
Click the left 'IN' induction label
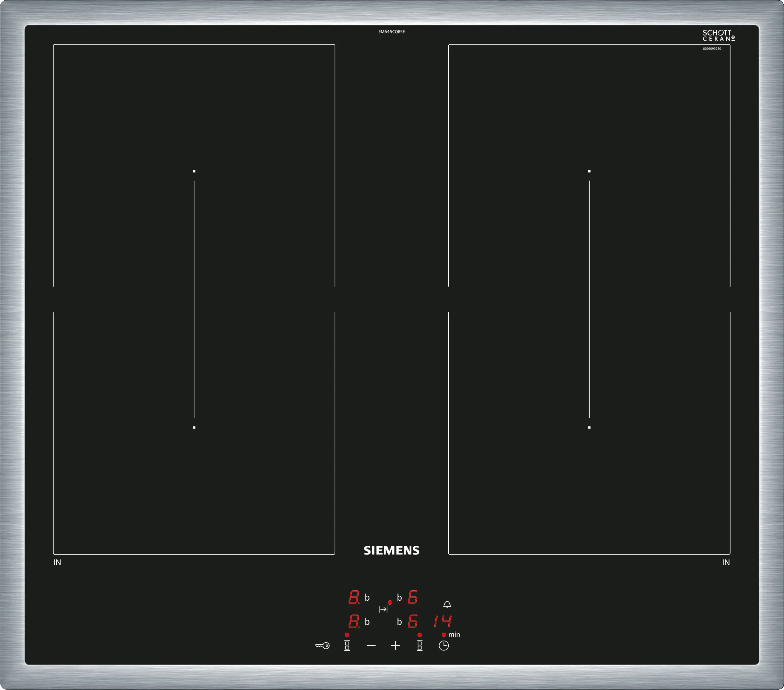[57, 562]
